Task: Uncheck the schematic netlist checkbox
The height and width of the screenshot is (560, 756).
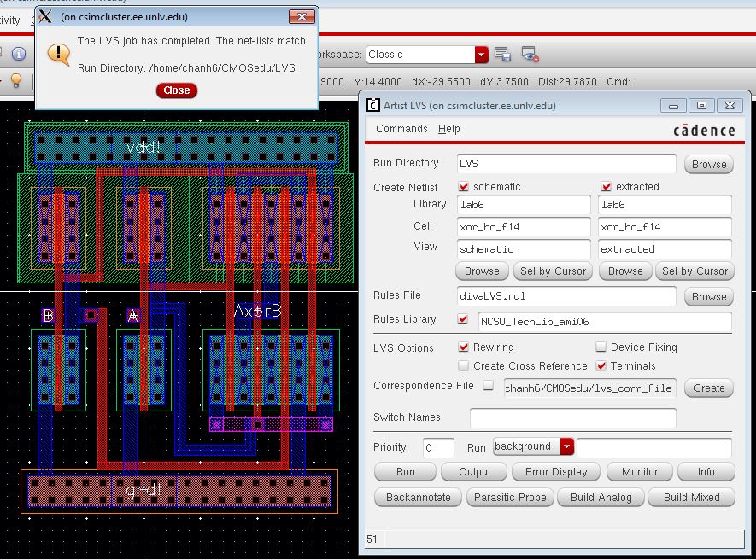Action: (464, 186)
